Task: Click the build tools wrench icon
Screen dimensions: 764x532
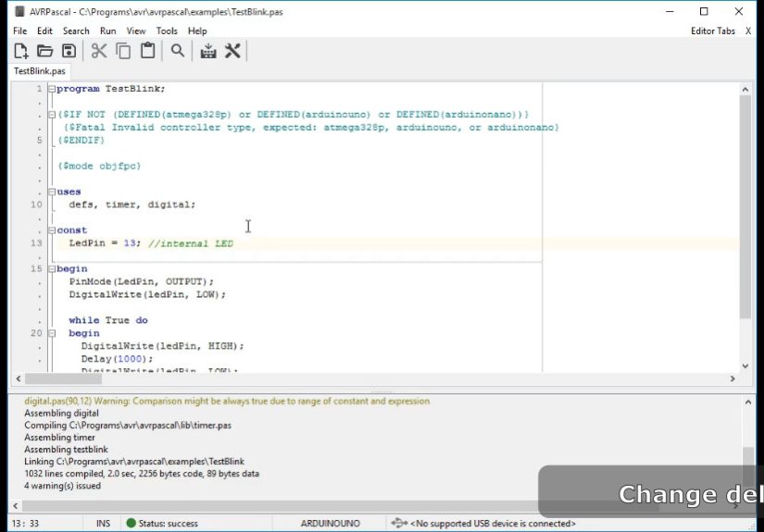Action: tap(232, 51)
